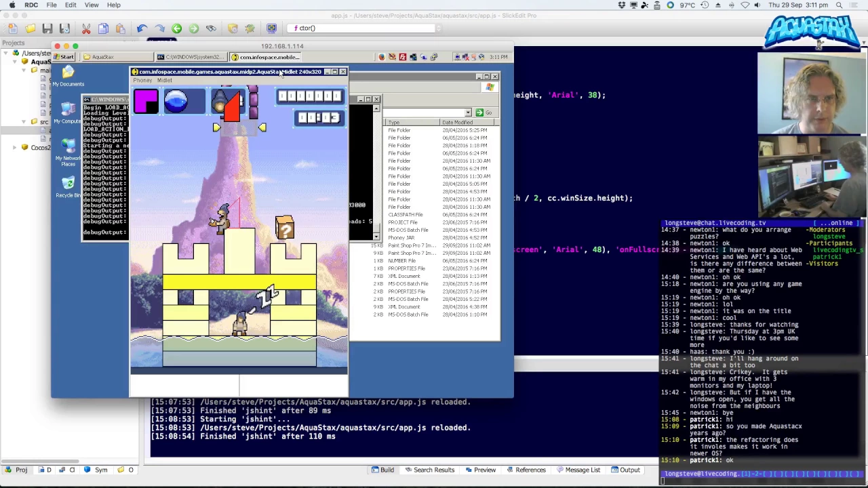Click the My Computer desktop icon
The height and width of the screenshot is (488, 868).
(68, 113)
